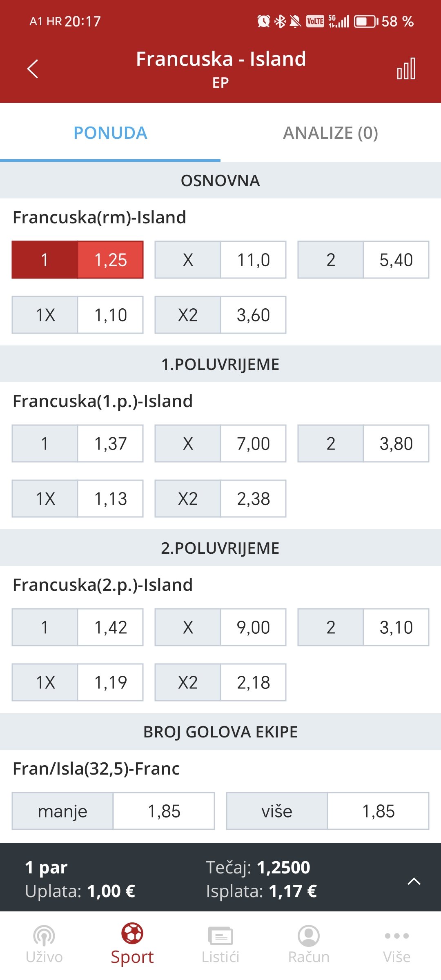The height and width of the screenshot is (980, 441).
Task: Go back with the left arrow icon
Action: point(33,69)
